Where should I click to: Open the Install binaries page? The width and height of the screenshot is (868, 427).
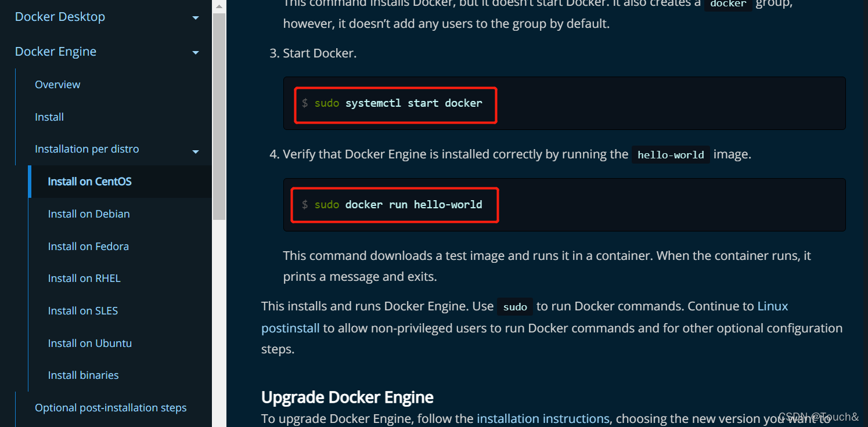click(84, 375)
